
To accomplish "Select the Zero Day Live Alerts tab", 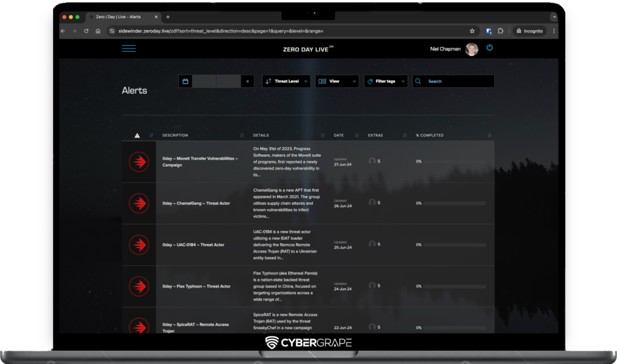I will click(119, 17).
